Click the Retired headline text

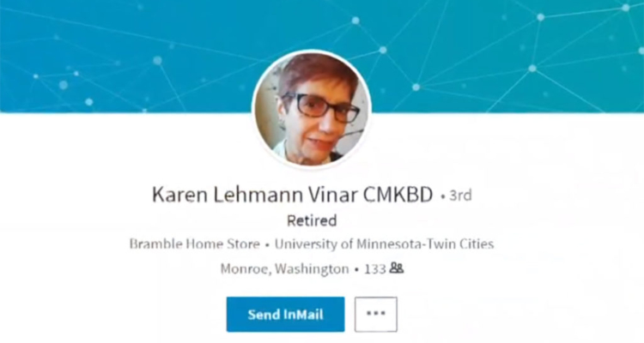pyautogui.click(x=312, y=220)
